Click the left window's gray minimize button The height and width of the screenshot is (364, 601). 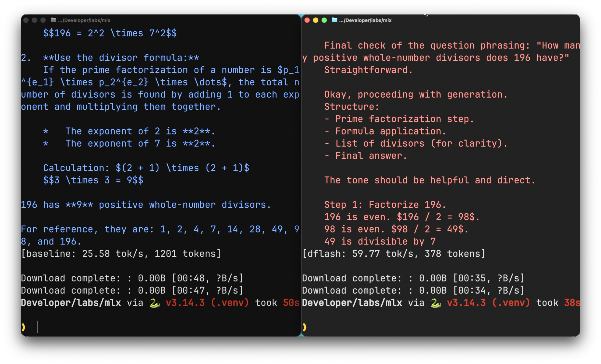34,20
